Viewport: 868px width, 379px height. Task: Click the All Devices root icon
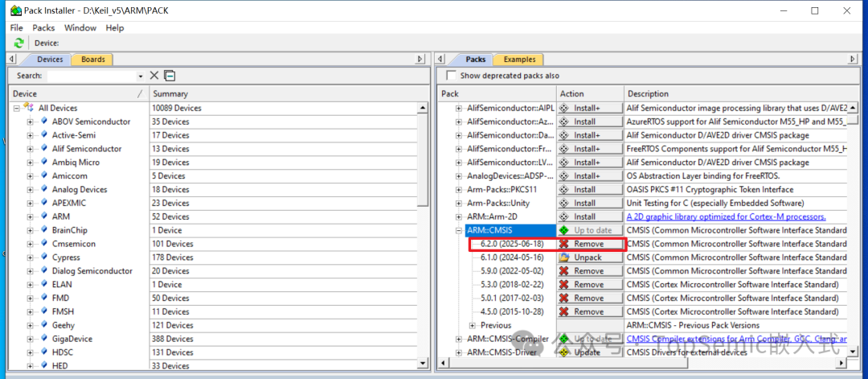(28, 108)
